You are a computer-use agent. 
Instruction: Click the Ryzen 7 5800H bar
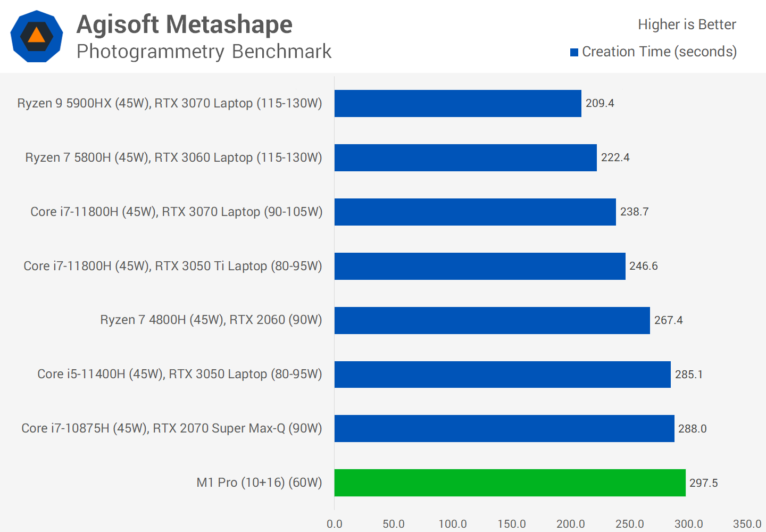(x=465, y=157)
